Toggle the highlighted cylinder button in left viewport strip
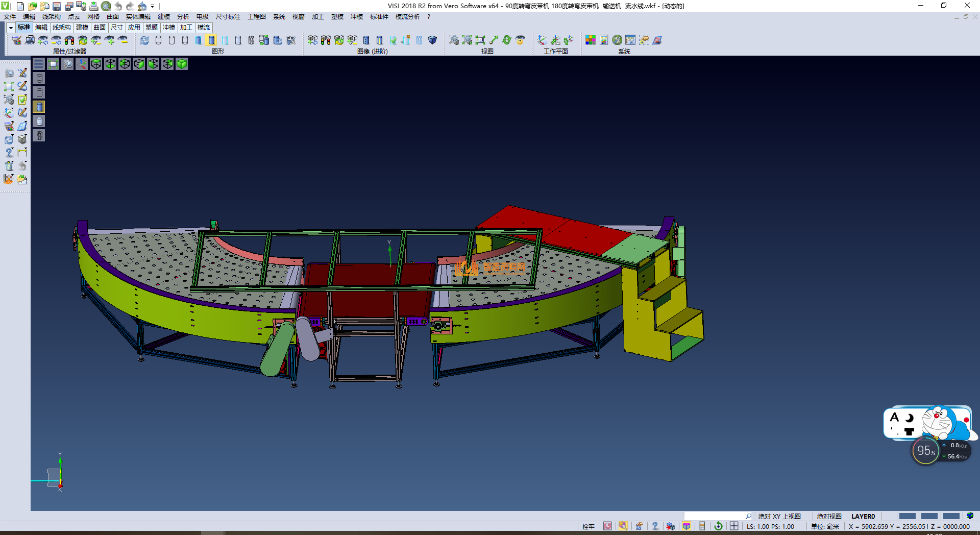This screenshot has height=535, width=980. point(39,107)
